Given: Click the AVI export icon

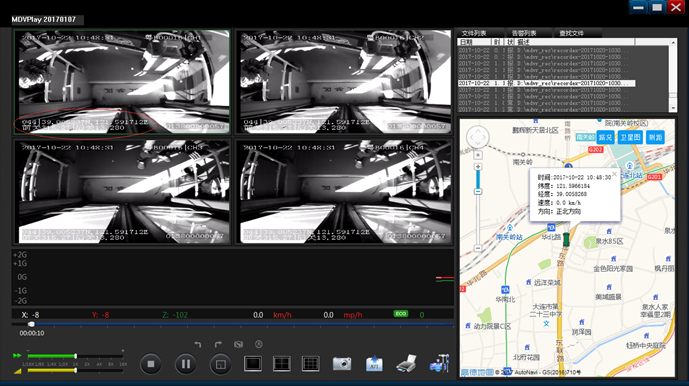Looking at the screenshot, I should [374, 364].
